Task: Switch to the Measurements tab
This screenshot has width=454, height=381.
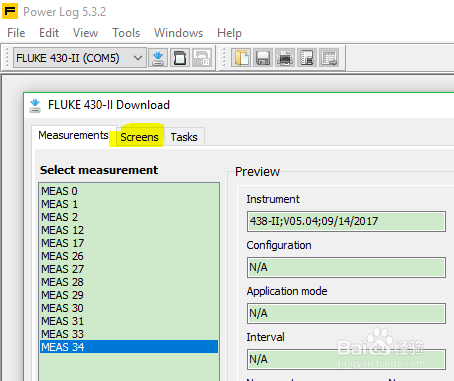Action: click(73, 135)
